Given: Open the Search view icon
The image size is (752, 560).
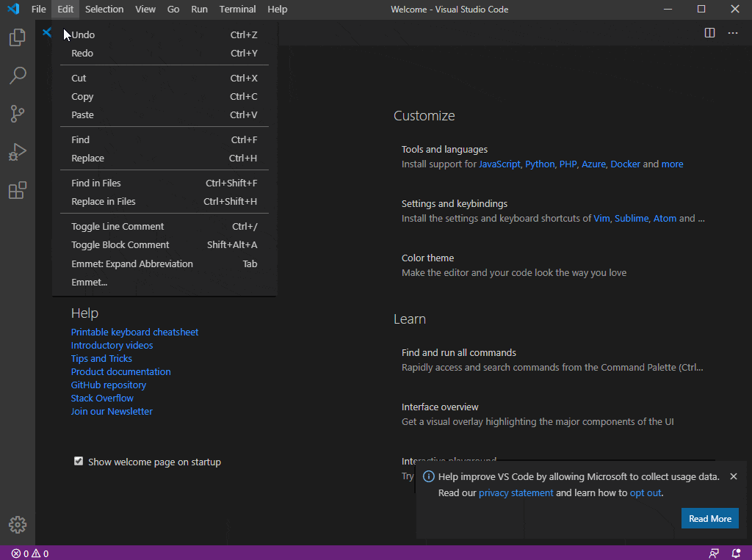Looking at the screenshot, I should click(18, 76).
